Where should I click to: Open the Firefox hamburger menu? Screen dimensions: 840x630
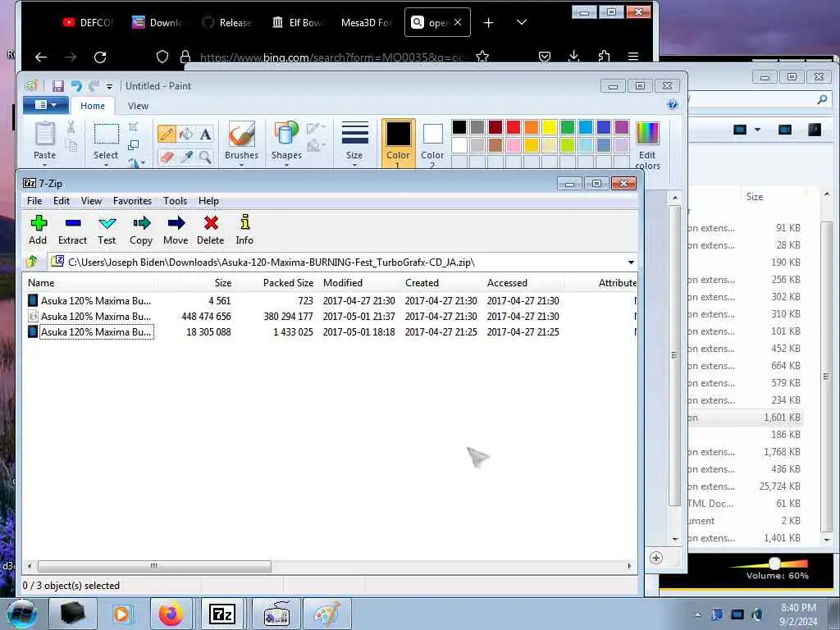[633, 57]
